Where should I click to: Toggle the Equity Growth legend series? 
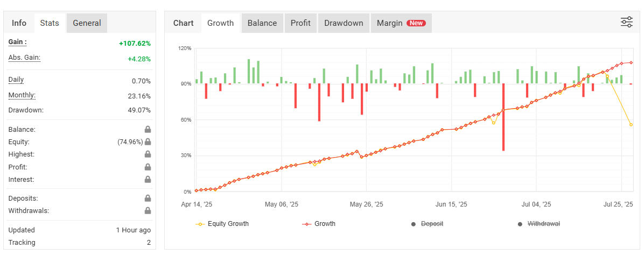click(222, 224)
